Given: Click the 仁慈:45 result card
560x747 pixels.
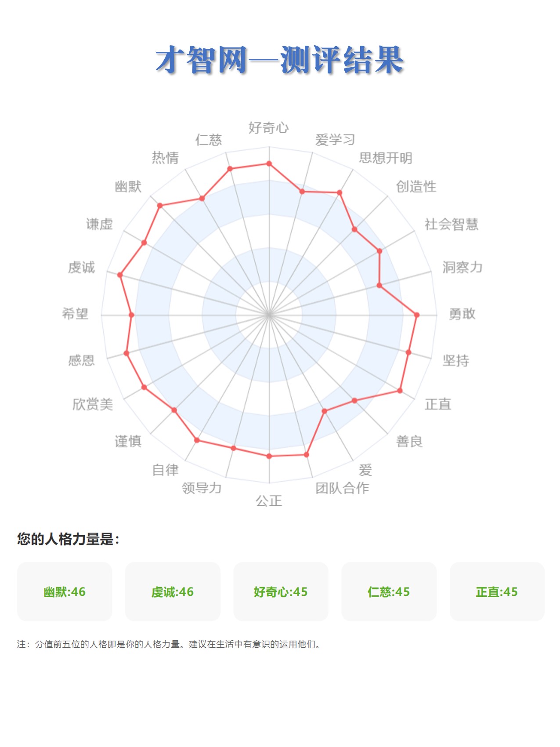Looking at the screenshot, I should (389, 591).
